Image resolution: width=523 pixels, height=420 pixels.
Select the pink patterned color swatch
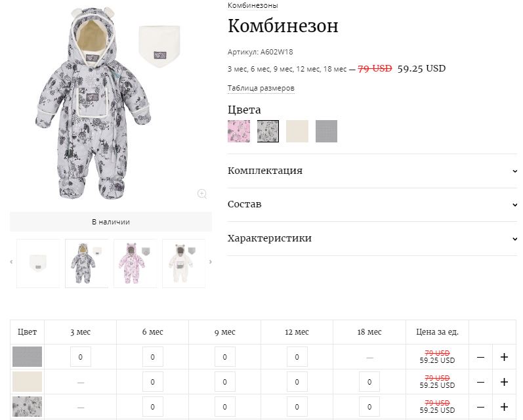click(x=238, y=131)
